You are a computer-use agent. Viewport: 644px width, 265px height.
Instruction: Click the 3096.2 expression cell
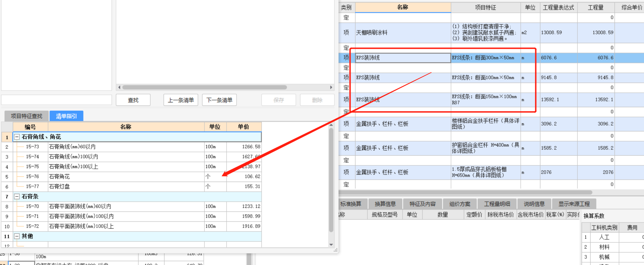pyautogui.click(x=558, y=124)
